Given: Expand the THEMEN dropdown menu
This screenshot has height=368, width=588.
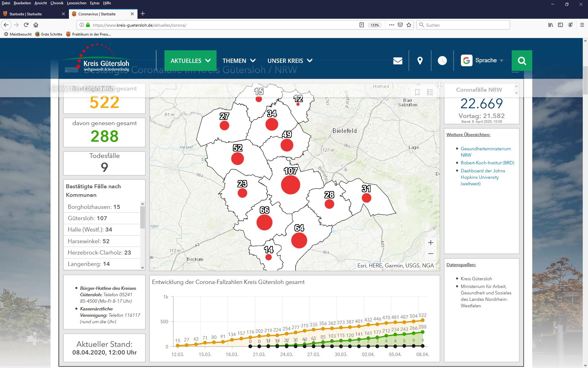Looking at the screenshot, I should point(239,61).
